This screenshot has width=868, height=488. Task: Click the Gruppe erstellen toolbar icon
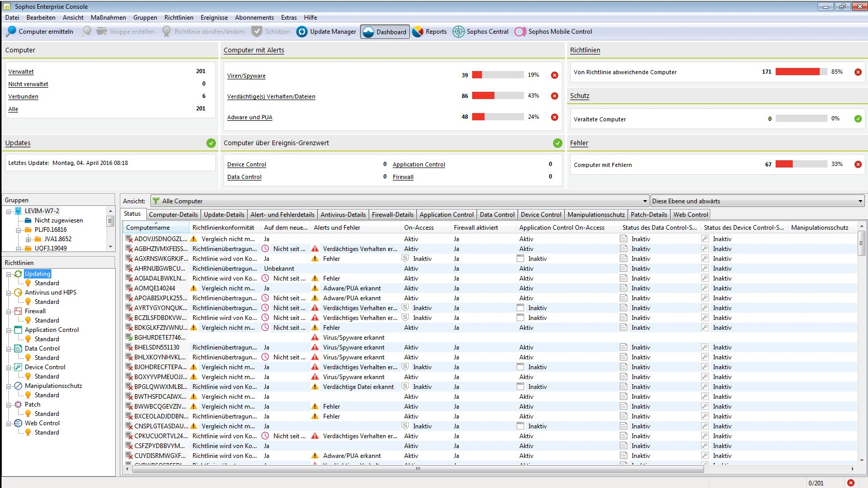tap(102, 32)
